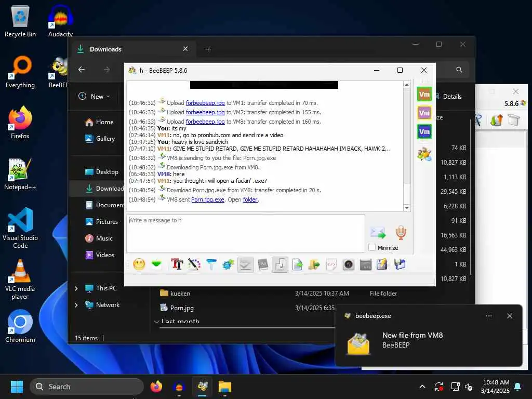Open notification options (three dots) menu
This screenshot has width=532, height=399.
click(x=489, y=316)
